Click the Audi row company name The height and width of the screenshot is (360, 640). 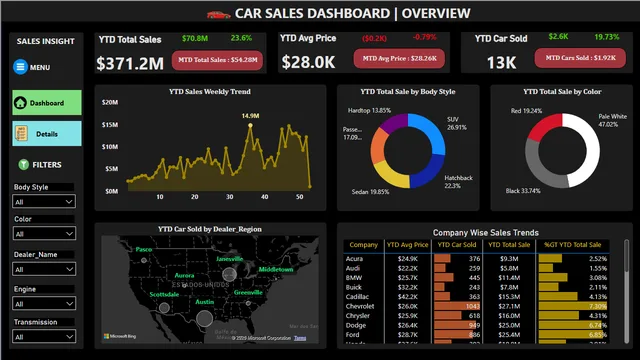(x=353, y=268)
